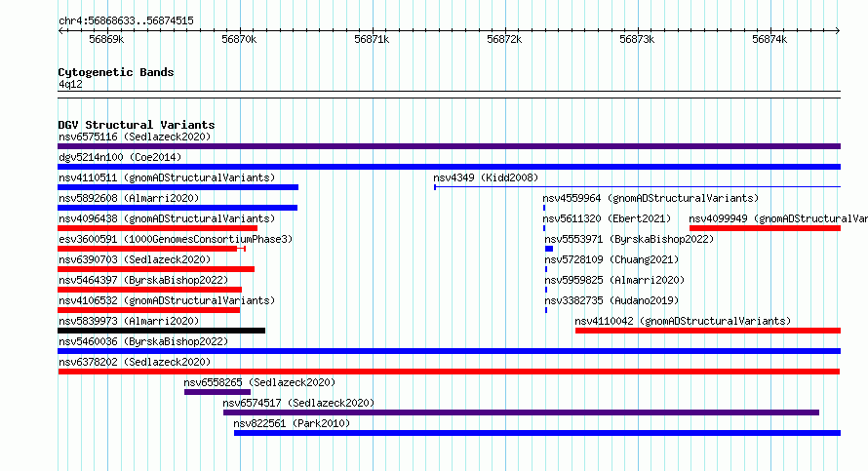Screen dimensions: 868x471
Task: Select nsv4096438 (gnomADStructuralVariants) label
Action: point(167,218)
